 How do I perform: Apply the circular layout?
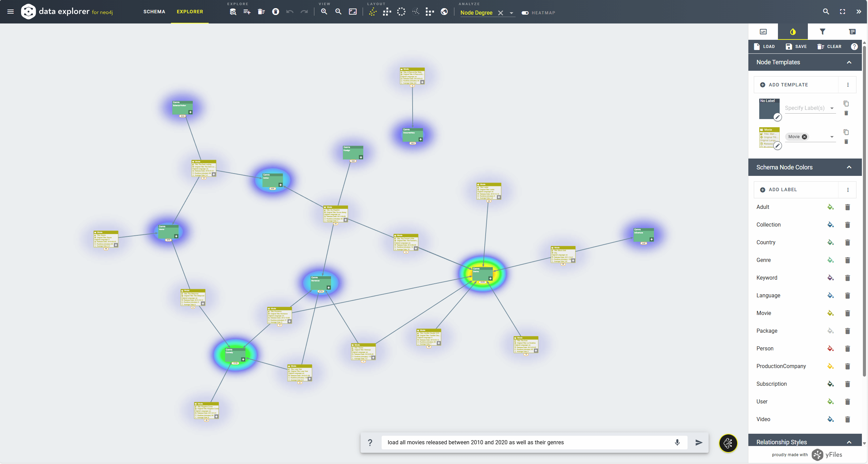click(401, 11)
